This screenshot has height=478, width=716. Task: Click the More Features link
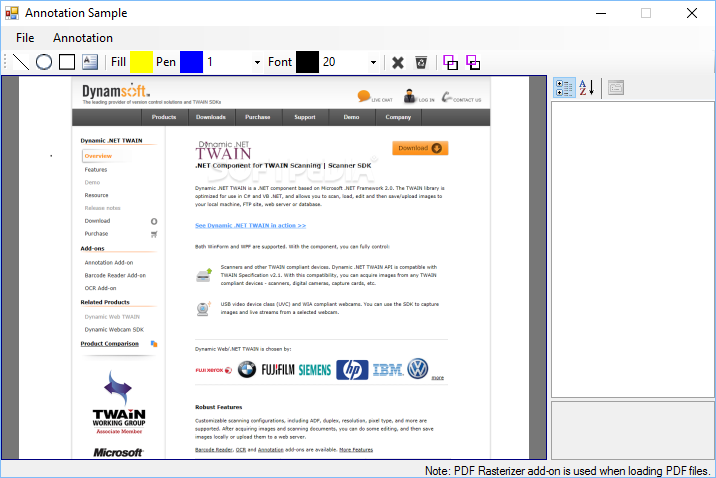tap(356, 450)
